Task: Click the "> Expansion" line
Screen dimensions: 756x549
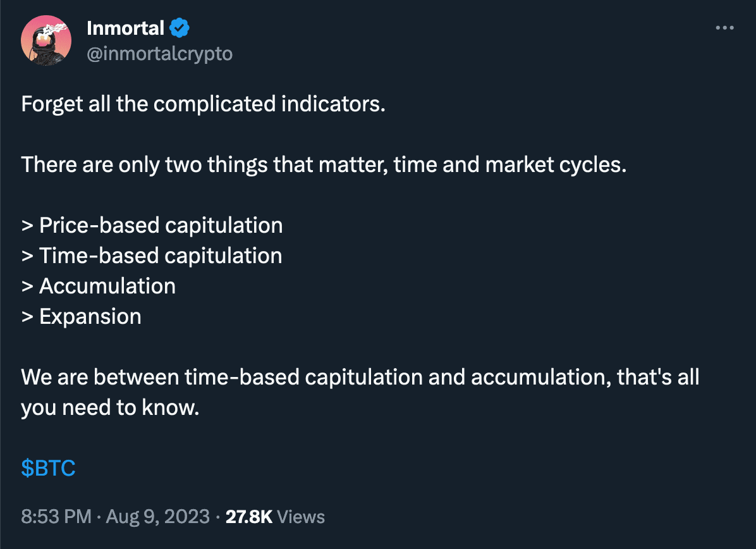Action: click(x=82, y=316)
